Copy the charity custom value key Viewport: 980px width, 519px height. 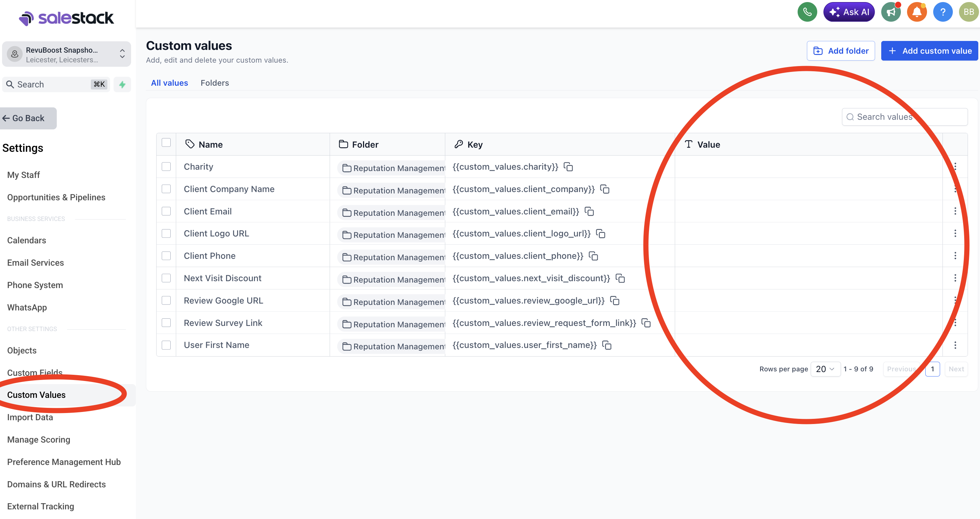point(568,167)
